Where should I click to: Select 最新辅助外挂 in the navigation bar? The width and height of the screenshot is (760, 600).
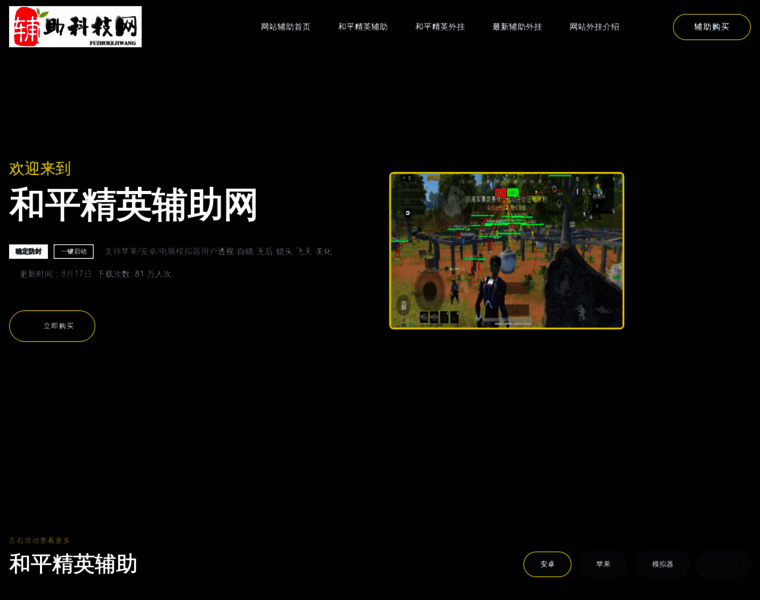click(x=517, y=27)
